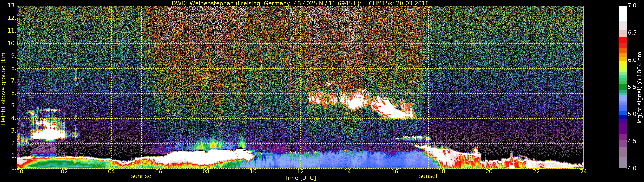This screenshot has height=182, width=644.
Task: Click the x-axis tick label '10'
Action: click(x=253, y=171)
